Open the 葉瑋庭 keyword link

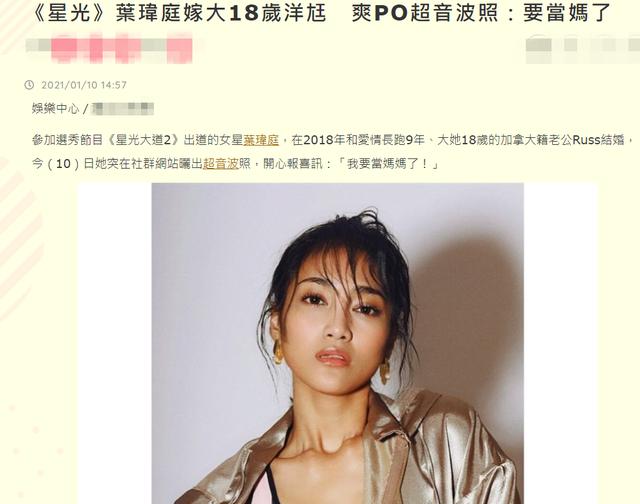[261, 140]
